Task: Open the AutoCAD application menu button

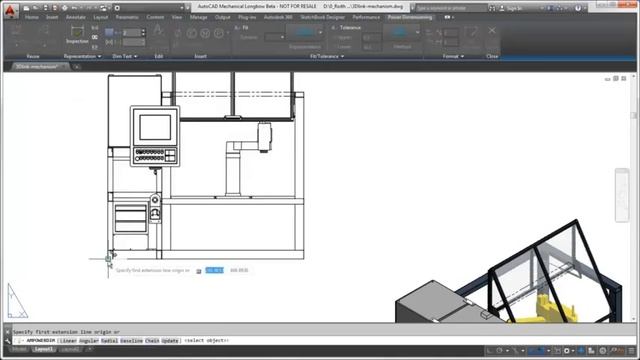Action: 10,11
